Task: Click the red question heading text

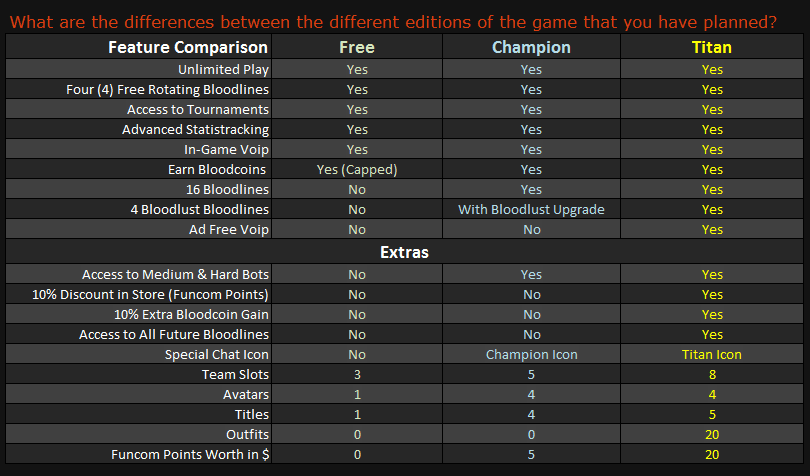Action: [x=393, y=22]
